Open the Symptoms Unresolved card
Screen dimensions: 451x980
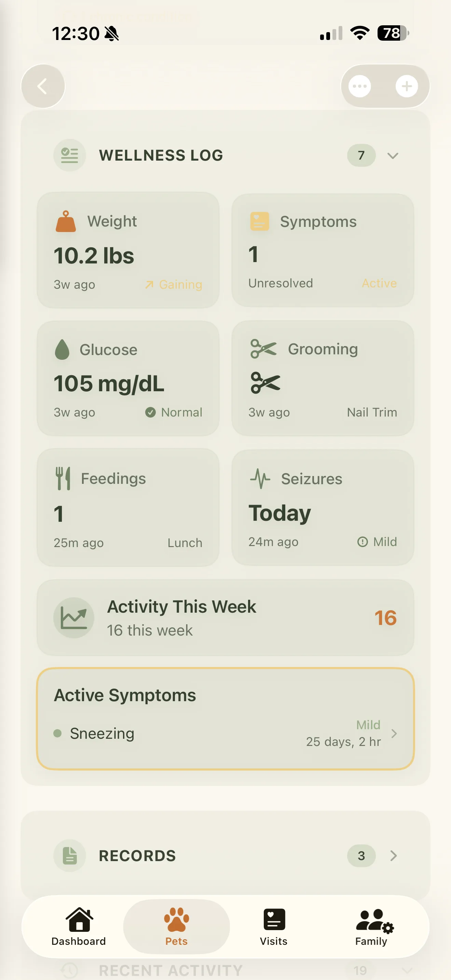(323, 250)
